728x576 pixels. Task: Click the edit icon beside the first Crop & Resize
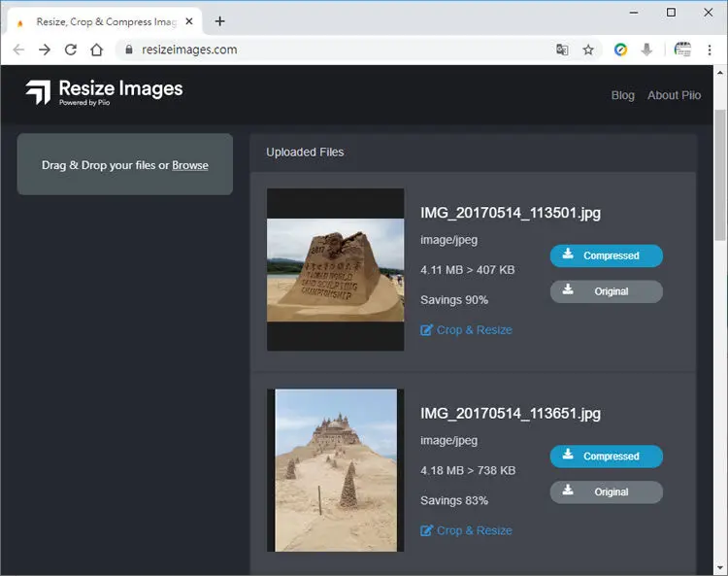click(x=426, y=330)
